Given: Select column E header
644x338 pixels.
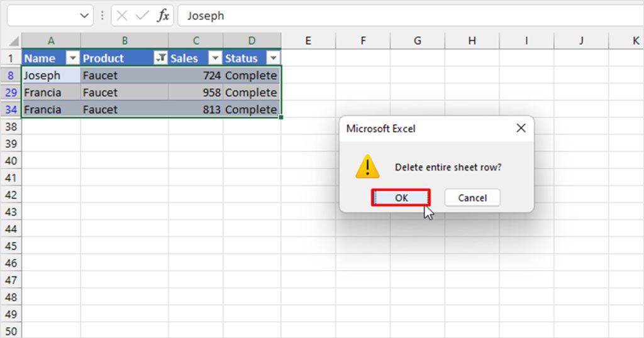Looking at the screenshot, I should (308, 41).
